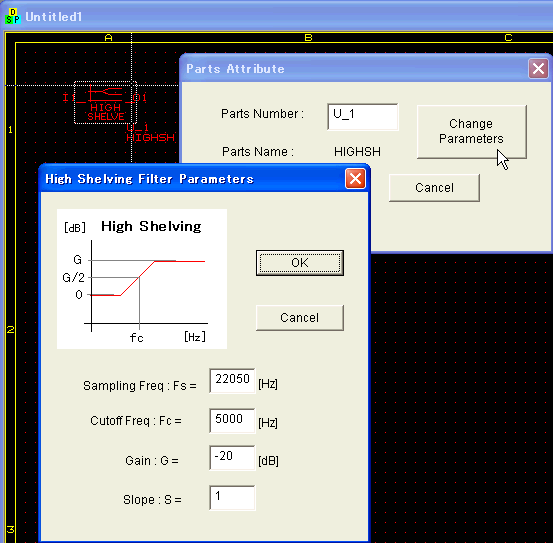Screen dimensions: 553x543
Task: Click the Slope S input field
Action: point(232,498)
